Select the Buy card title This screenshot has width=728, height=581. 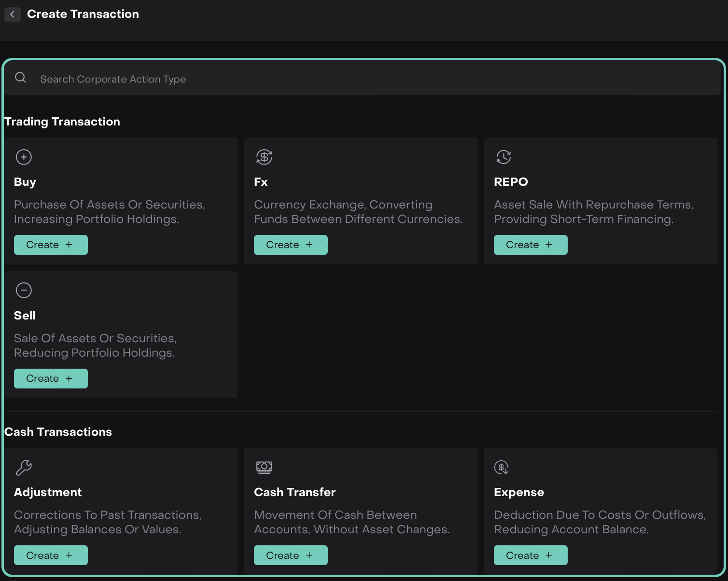[25, 182]
